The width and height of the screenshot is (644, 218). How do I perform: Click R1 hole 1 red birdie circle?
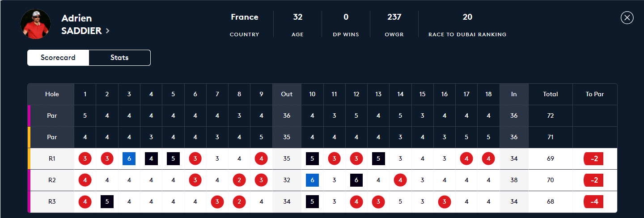pyautogui.click(x=85, y=158)
